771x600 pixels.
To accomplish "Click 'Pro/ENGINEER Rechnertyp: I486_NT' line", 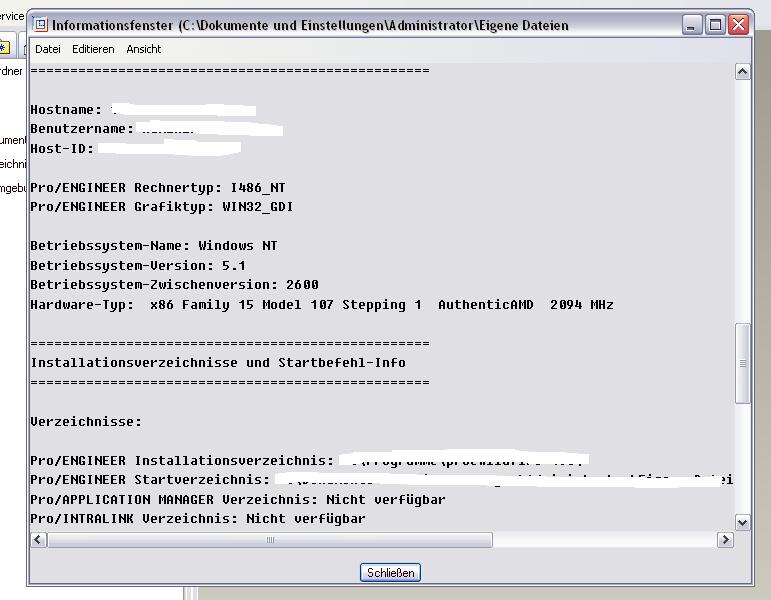I will (x=157, y=187).
